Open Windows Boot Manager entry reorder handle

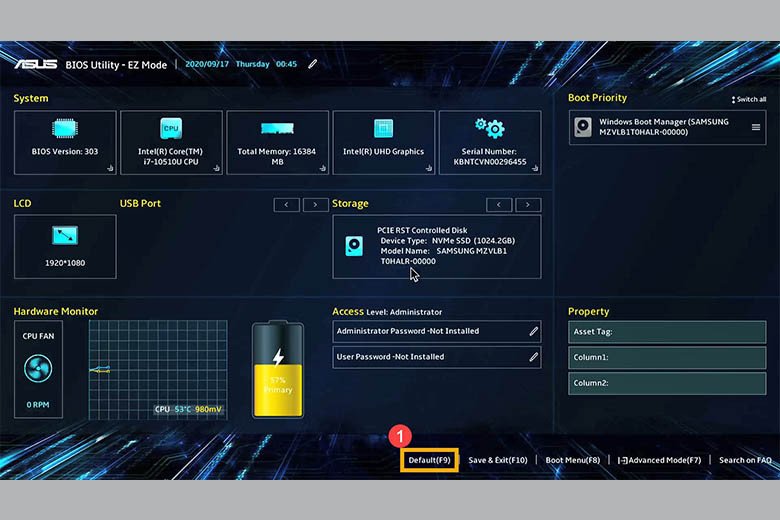coord(756,127)
